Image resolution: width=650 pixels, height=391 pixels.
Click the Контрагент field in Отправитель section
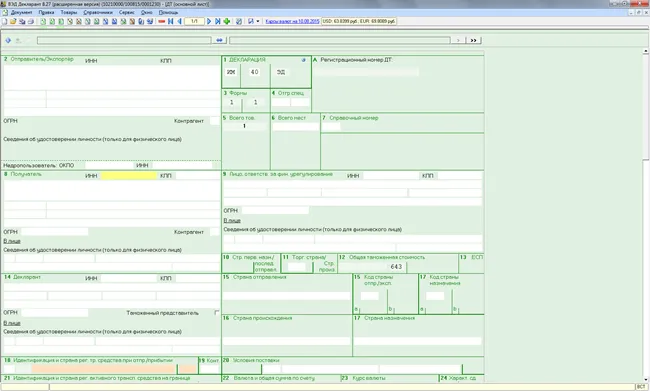pyautogui.click(x=214, y=121)
